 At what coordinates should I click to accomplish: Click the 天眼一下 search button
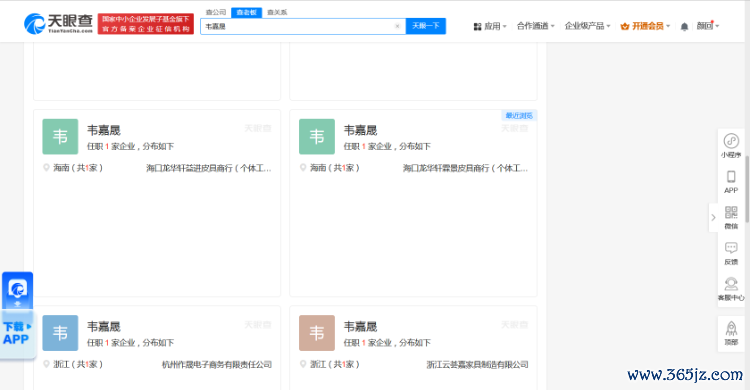[426, 26]
